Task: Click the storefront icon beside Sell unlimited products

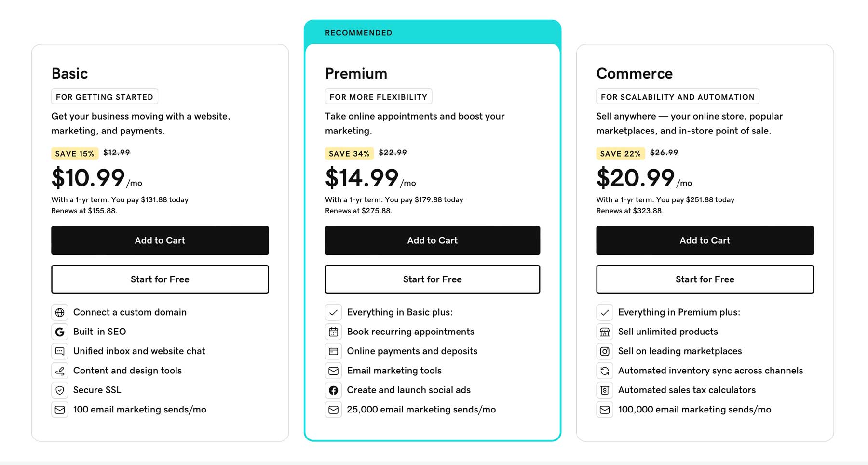Action: pyautogui.click(x=605, y=332)
